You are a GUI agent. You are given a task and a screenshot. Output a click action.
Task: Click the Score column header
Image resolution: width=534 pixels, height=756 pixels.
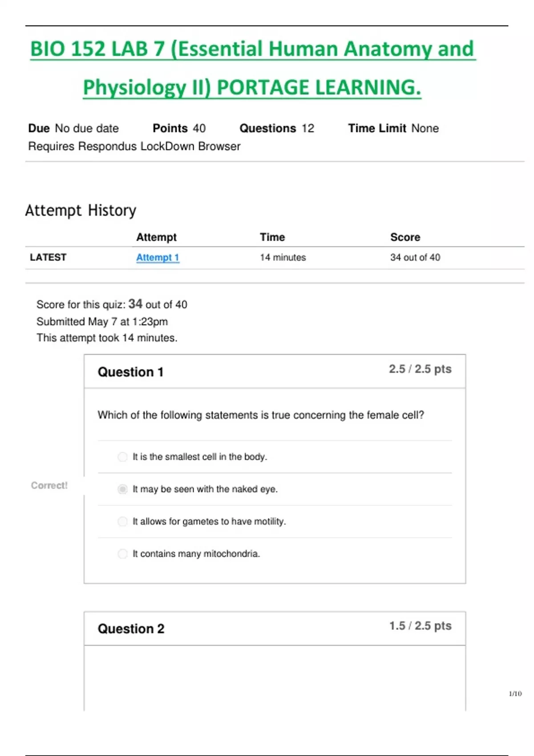pyautogui.click(x=405, y=237)
